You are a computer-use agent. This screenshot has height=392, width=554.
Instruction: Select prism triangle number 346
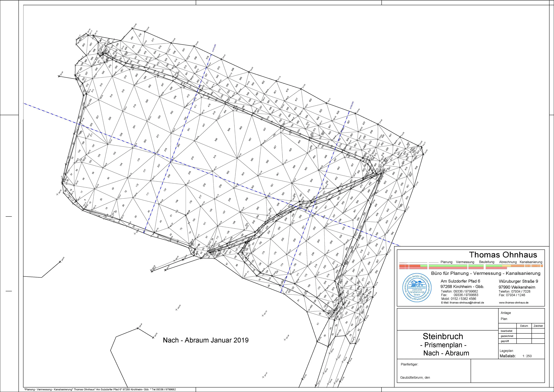pos(216,140)
